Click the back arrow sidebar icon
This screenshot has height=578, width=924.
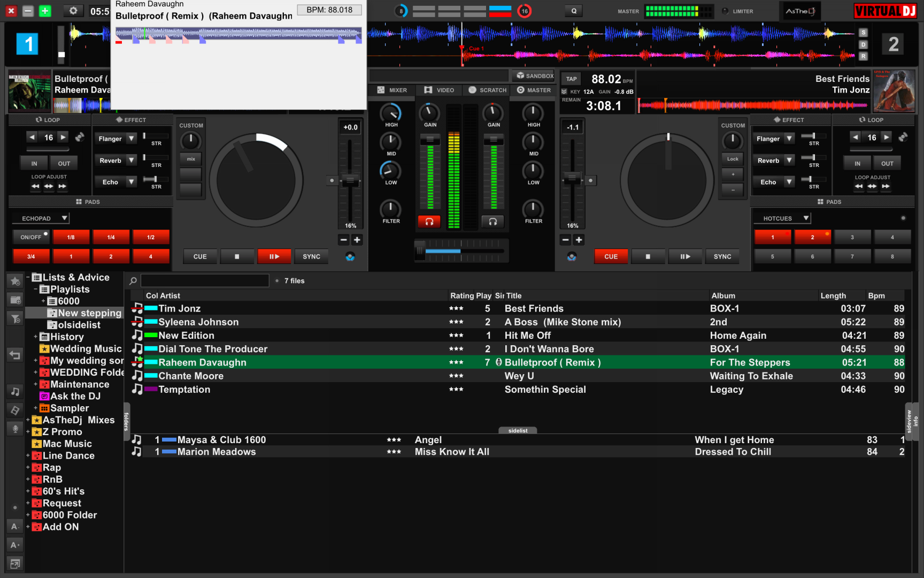tap(15, 354)
